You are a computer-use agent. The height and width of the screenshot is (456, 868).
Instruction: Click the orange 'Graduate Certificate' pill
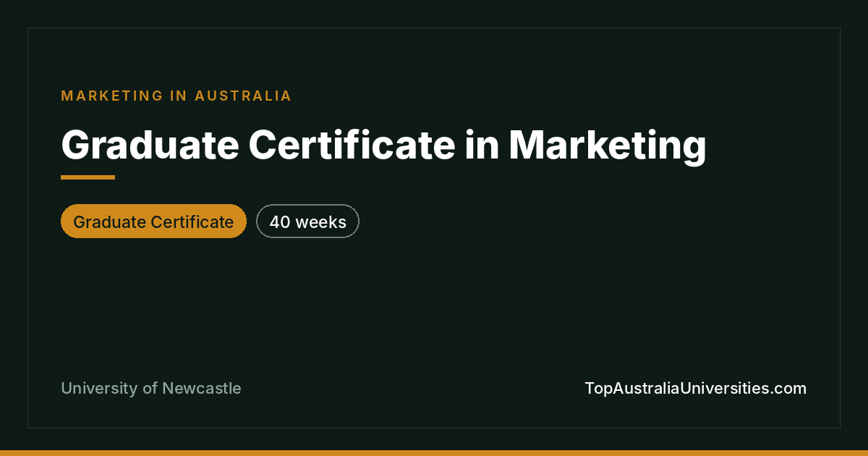[x=153, y=221]
